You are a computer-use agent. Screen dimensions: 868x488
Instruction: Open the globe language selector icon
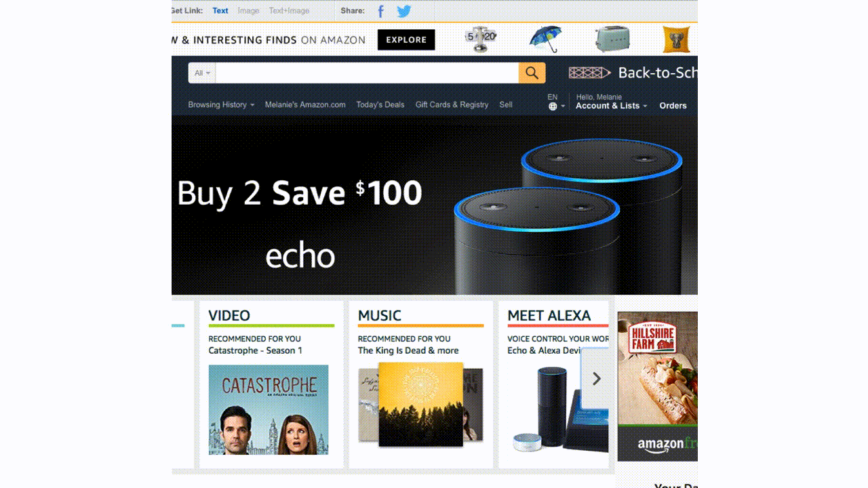(x=553, y=106)
